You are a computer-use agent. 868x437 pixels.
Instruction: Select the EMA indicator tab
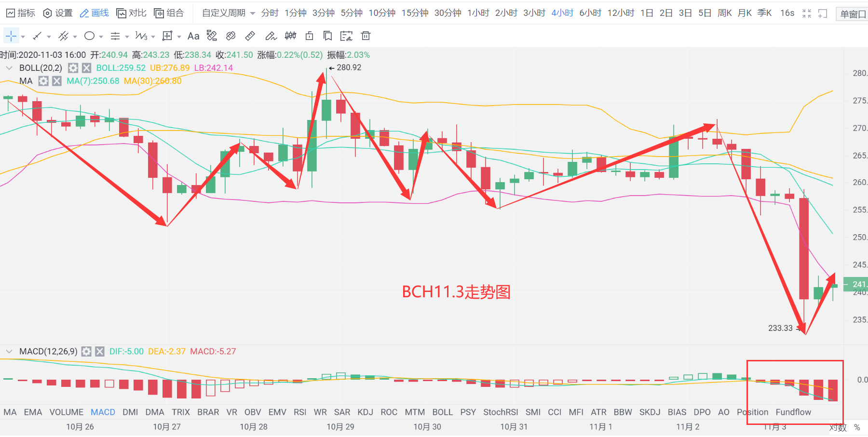[33, 412]
